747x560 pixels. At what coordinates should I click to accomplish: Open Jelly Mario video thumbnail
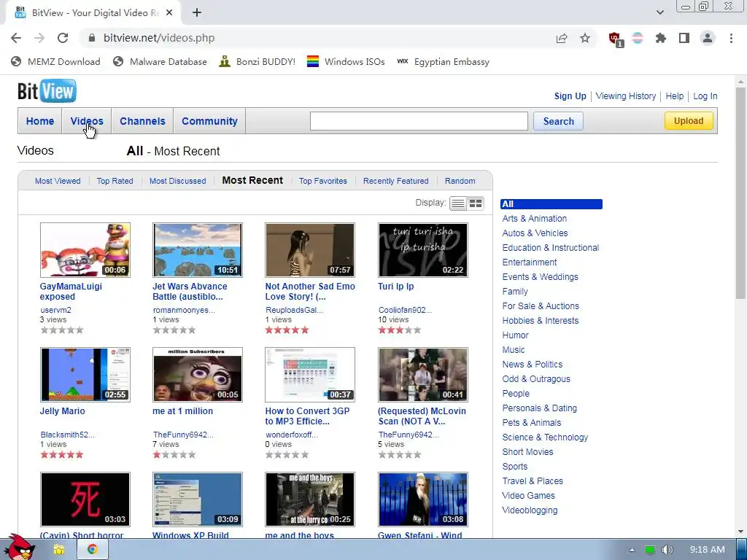85,375
